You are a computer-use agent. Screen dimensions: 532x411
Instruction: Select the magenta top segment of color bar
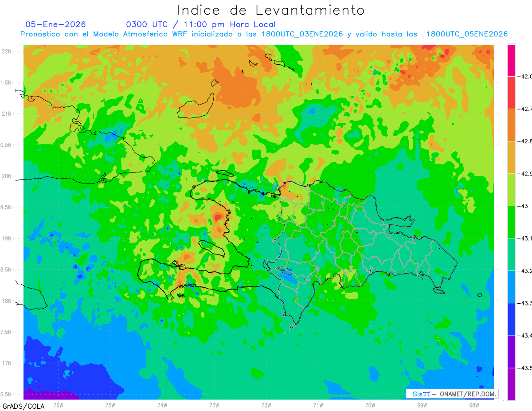(511, 60)
